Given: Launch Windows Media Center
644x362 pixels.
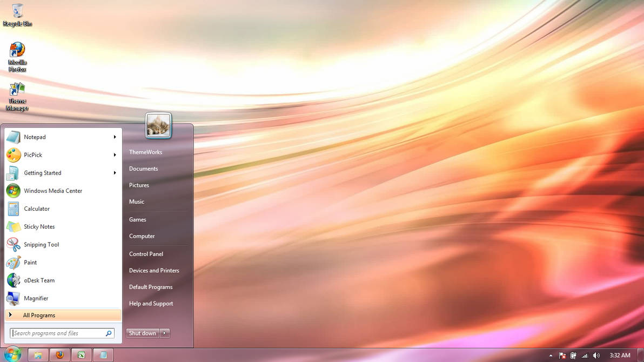Looking at the screenshot, I should pyautogui.click(x=52, y=191).
